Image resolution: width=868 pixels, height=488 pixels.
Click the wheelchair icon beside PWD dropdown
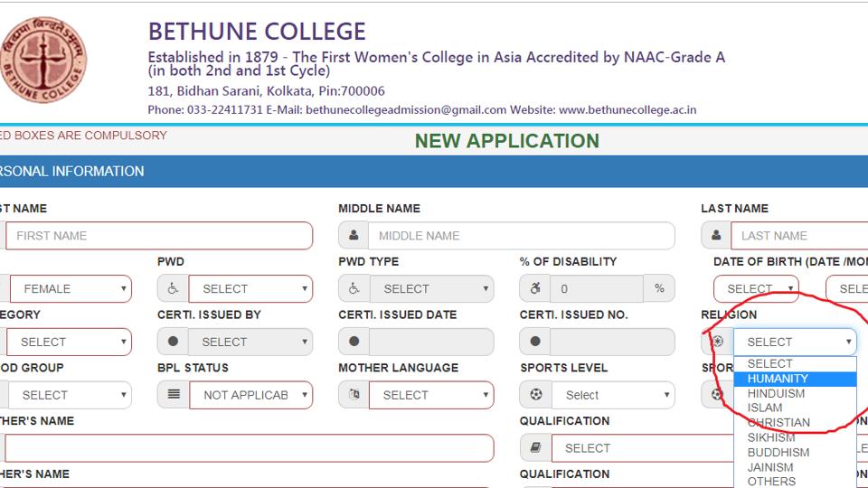click(x=174, y=289)
